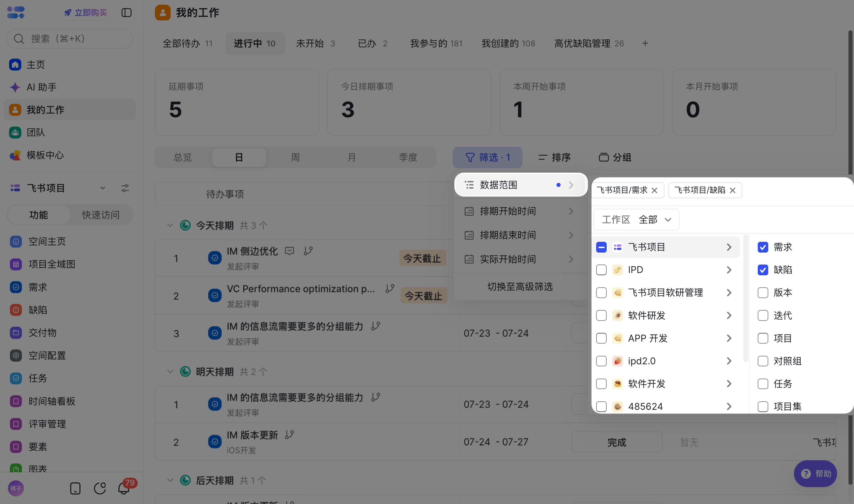Screen dimensions: 854x504
Task: Click the mobile device icon in the sidebar footer
Action: tap(75, 488)
